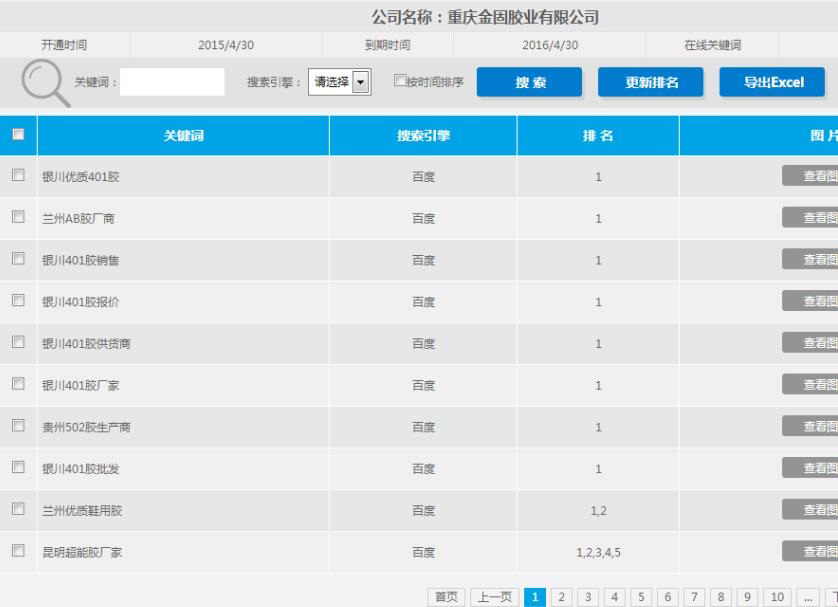View image for 银川401胶销售 row

(812, 259)
